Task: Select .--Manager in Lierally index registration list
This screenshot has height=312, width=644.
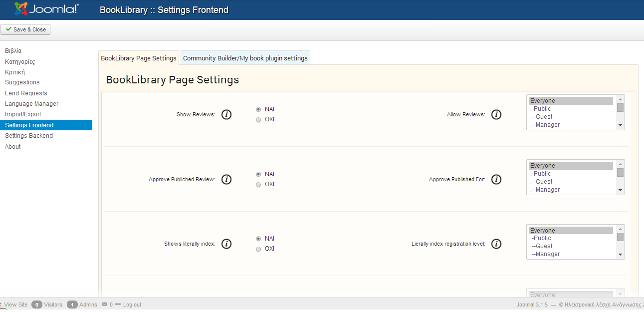Action: [x=571, y=254]
